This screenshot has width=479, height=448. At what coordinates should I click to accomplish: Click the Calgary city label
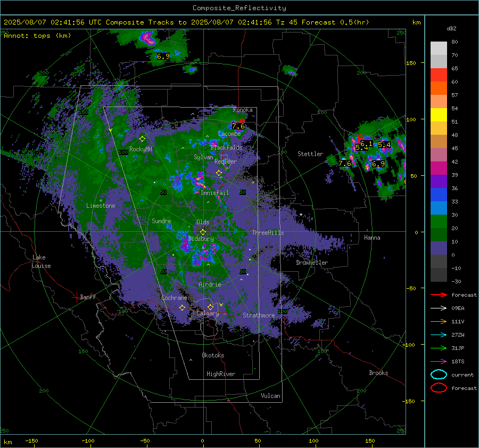coord(208,313)
